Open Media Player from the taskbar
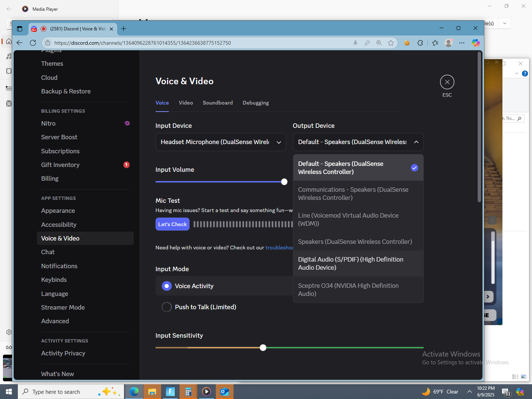 (x=207, y=392)
